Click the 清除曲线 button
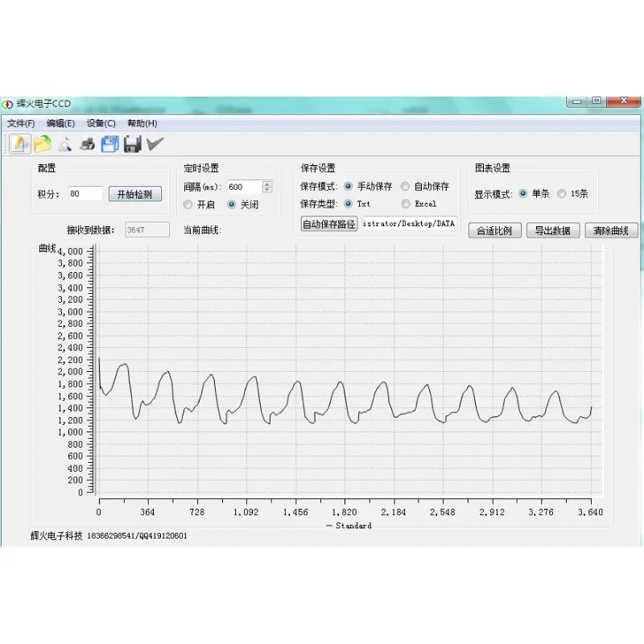The image size is (644, 644). [x=611, y=230]
